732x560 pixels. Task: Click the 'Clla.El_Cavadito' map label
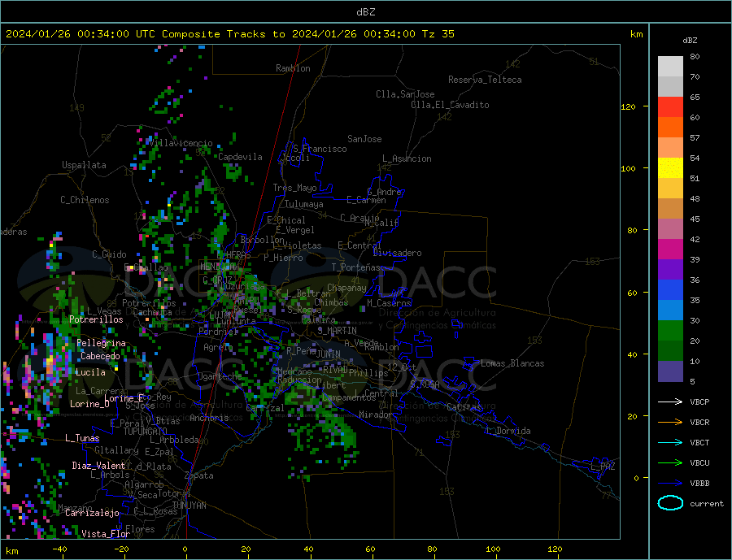pyautogui.click(x=450, y=105)
